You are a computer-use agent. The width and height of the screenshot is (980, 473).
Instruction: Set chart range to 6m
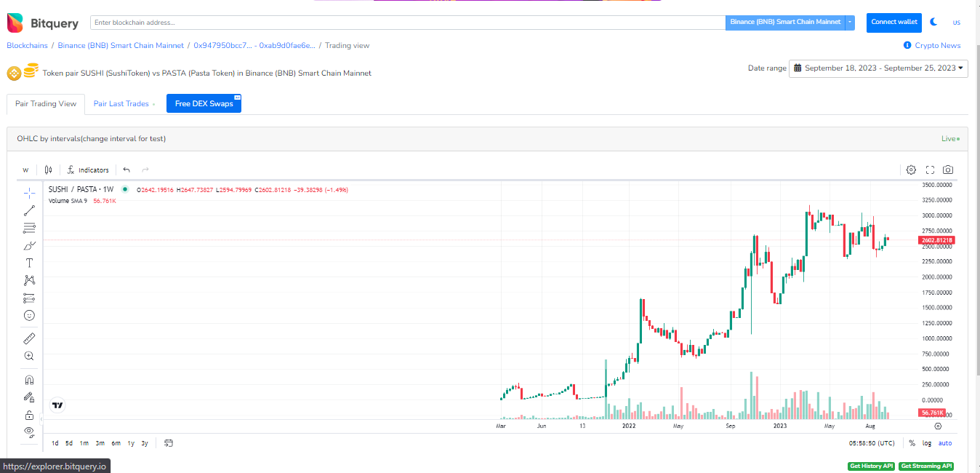(x=116, y=442)
